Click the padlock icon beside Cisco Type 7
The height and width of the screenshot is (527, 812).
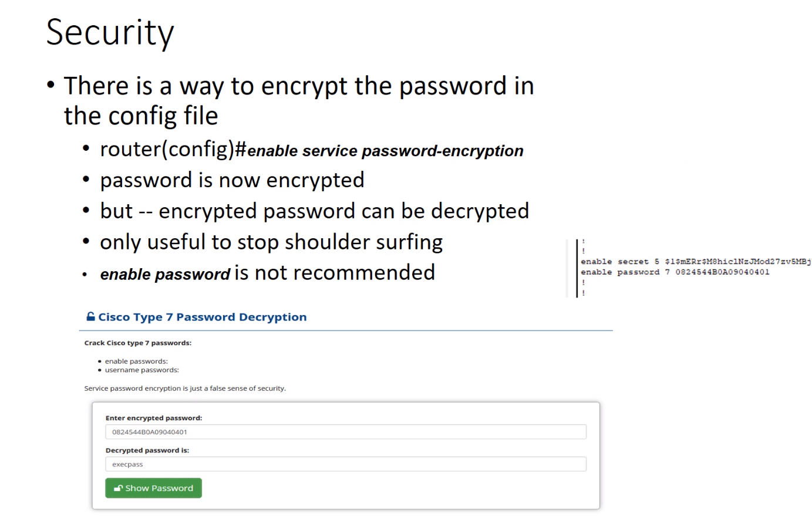point(90,316)
